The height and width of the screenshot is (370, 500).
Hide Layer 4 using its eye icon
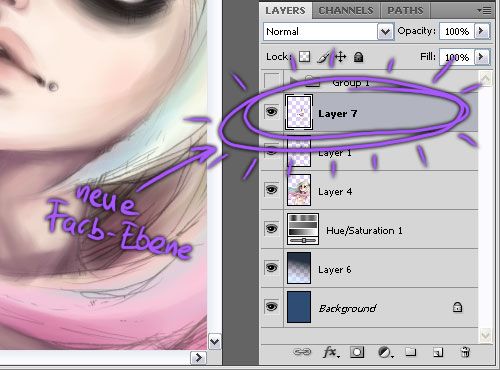click(272, 190)
